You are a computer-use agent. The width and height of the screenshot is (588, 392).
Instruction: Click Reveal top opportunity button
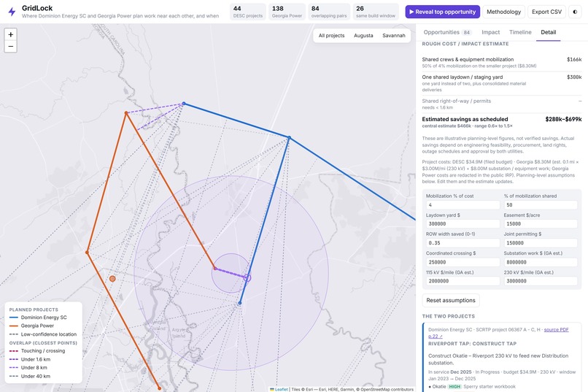point(443,12)
